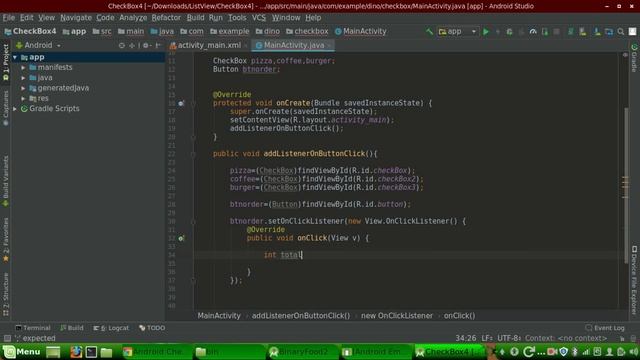Open the AVD Manager toolbar icon
640x360 pixels.
[x=583, y=31]
